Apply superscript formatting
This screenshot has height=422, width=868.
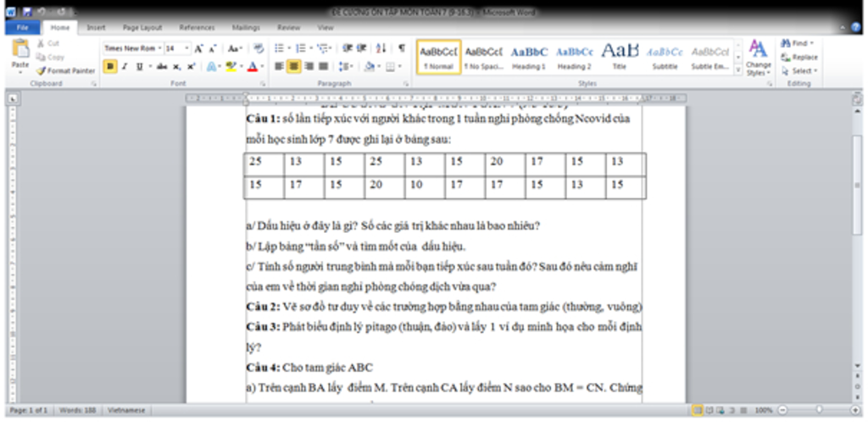coord(191,66)
